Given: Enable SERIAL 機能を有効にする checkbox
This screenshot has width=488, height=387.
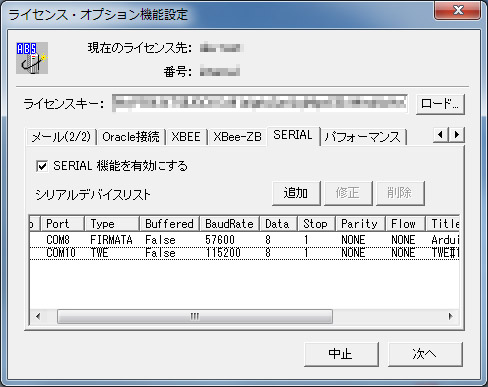Looking at the screenshot, I should 42,166.
